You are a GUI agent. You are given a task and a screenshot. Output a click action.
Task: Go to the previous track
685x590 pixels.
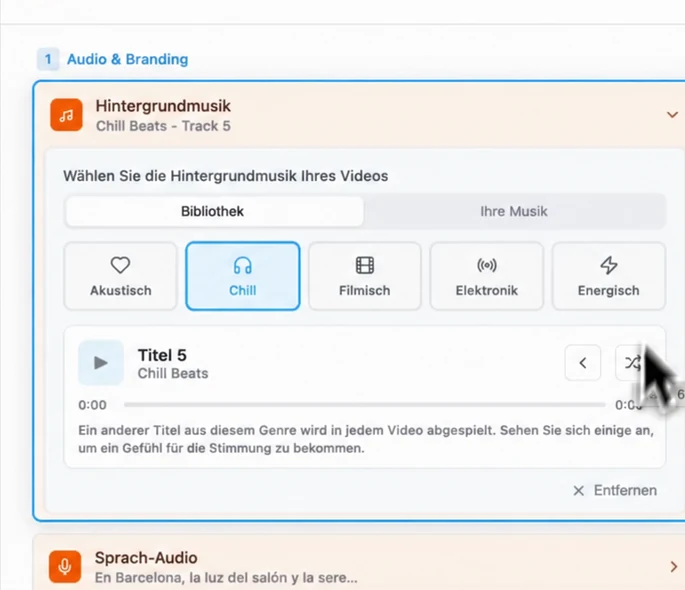583,362
